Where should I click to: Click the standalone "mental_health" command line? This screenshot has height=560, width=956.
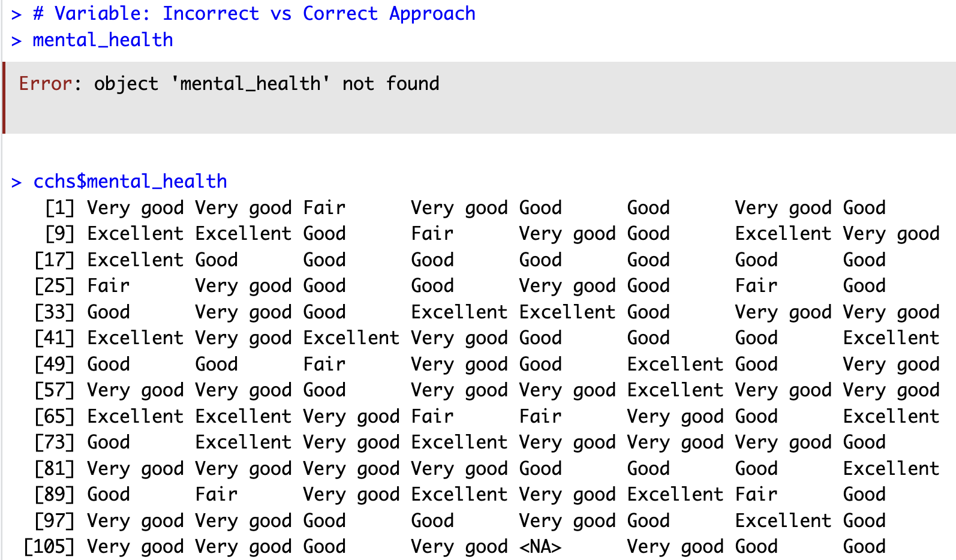pos(103,40)
